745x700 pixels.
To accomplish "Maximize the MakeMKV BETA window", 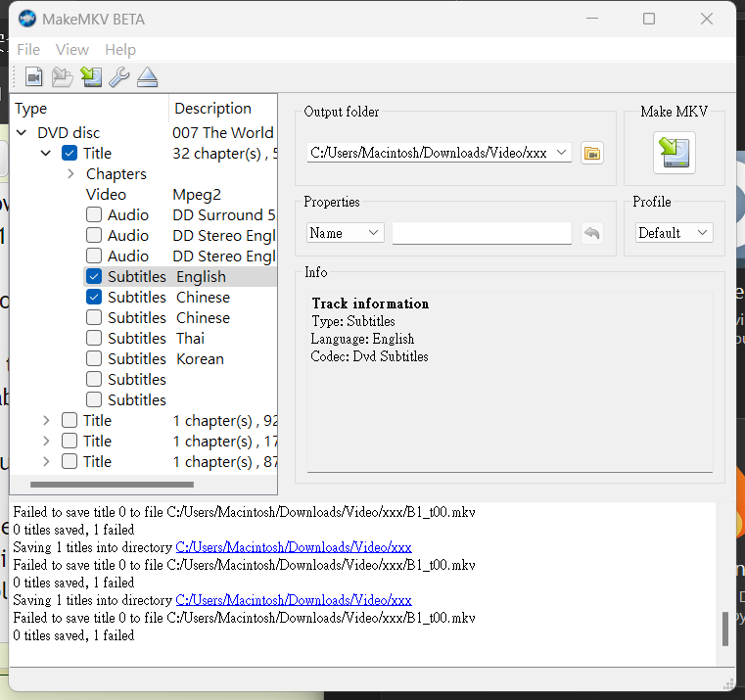I will point(649,19).
